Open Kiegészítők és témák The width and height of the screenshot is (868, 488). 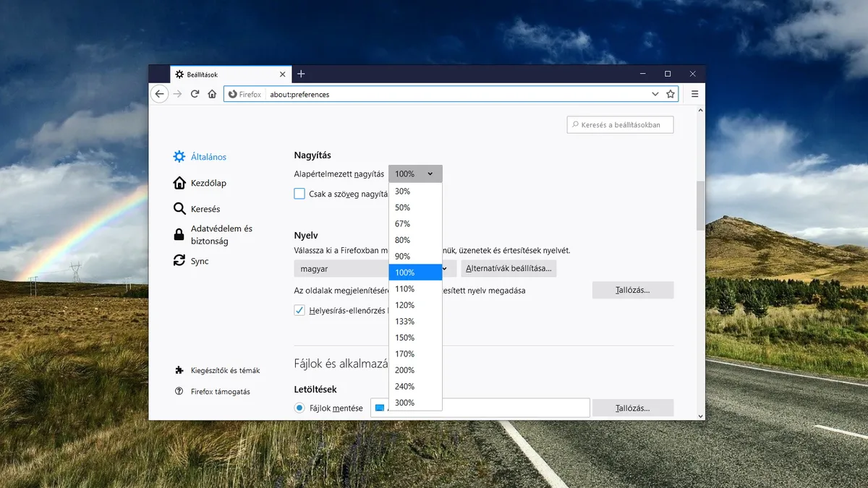[225, 370]
